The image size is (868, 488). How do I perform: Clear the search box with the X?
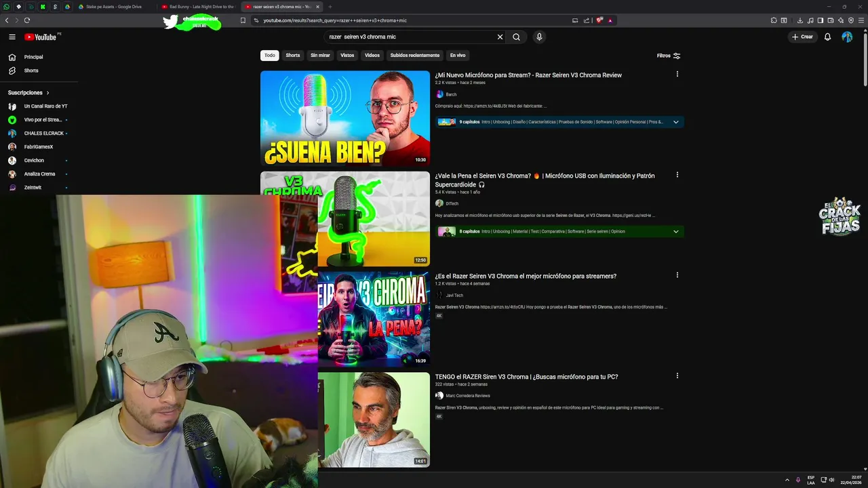tap(500, 37)
